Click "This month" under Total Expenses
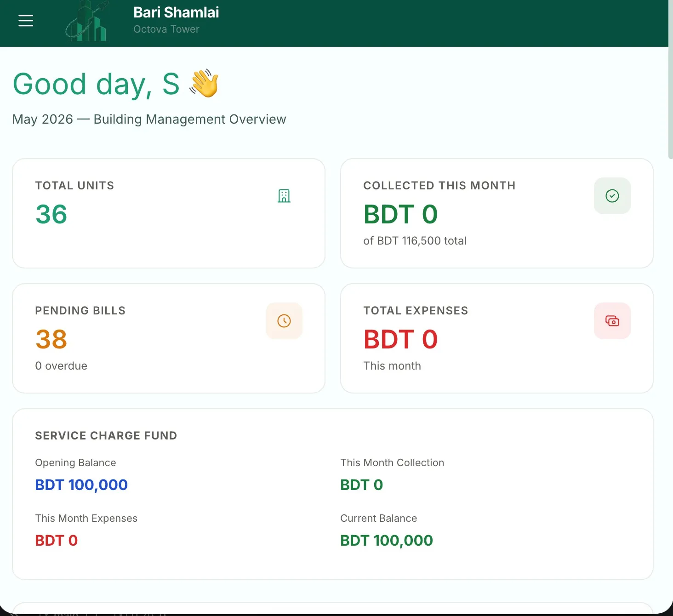Screen dimensions: 673x616 392,366
